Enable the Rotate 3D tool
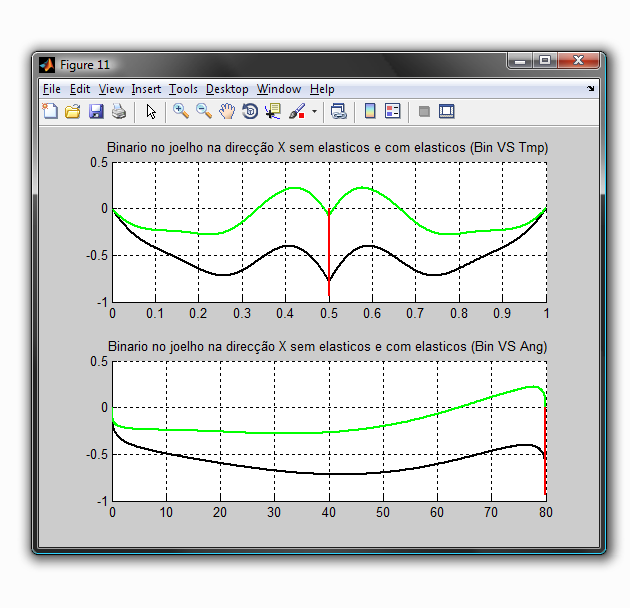The image size is (630, 608). [x=250, y=111]
